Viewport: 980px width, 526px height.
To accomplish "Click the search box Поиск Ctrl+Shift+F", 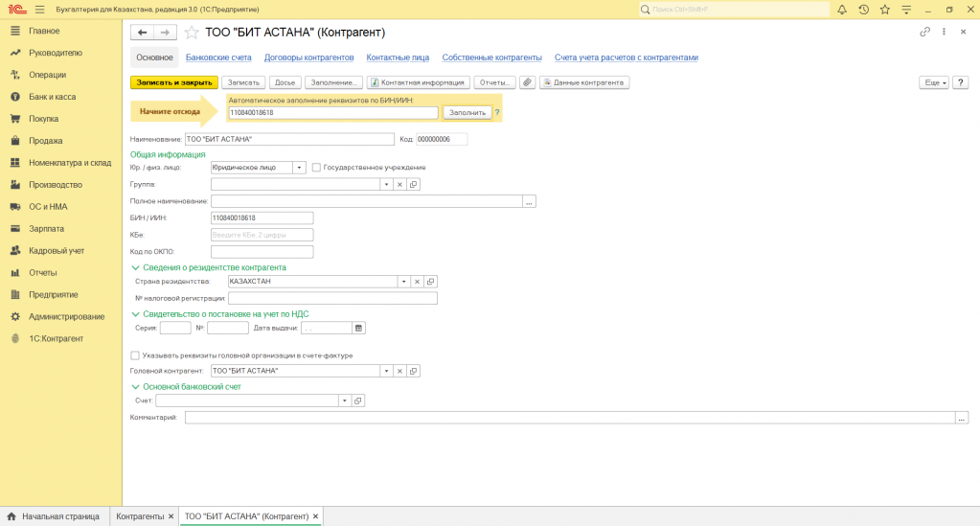I will click(x=735, y=10).
